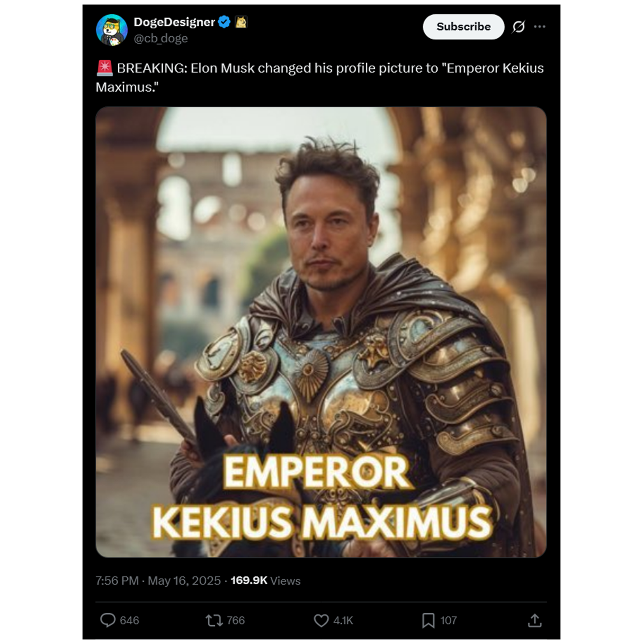The width and height of the screenshot is (644, 644).
Task: Click the 4.1K likes count
Action: 343,620
